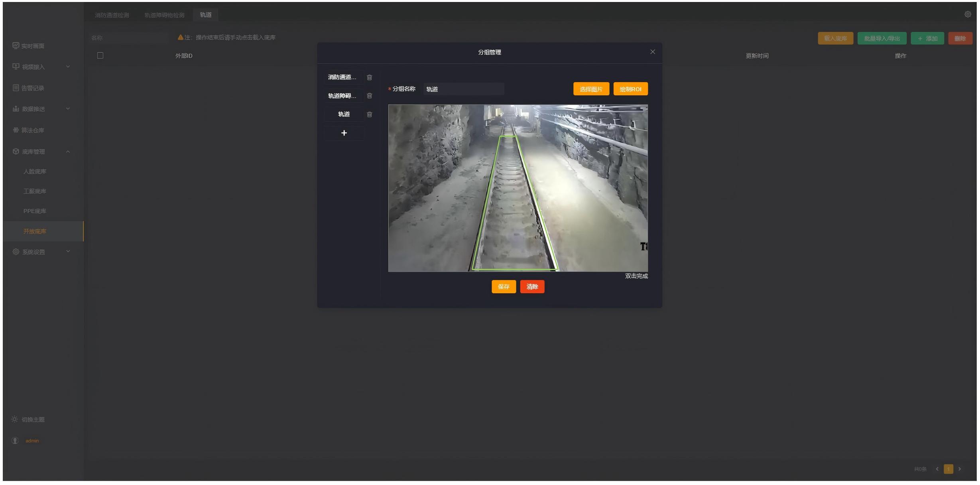The image size is (980, 485).
Task: Click the green 添加 button
Action: tap(927, 38)
